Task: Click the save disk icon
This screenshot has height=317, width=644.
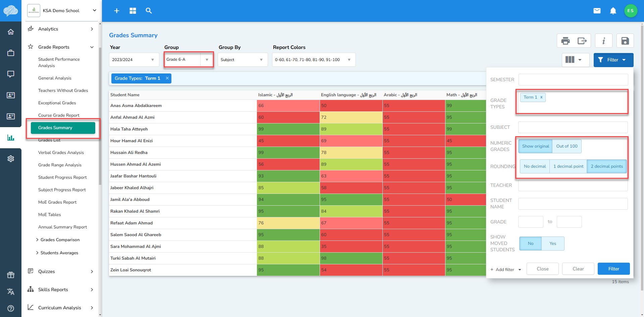Action: (x=625, y=41)
